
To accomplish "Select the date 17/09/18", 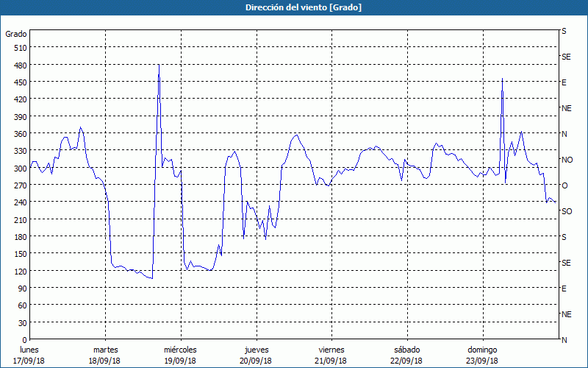I will coord(29,361).
